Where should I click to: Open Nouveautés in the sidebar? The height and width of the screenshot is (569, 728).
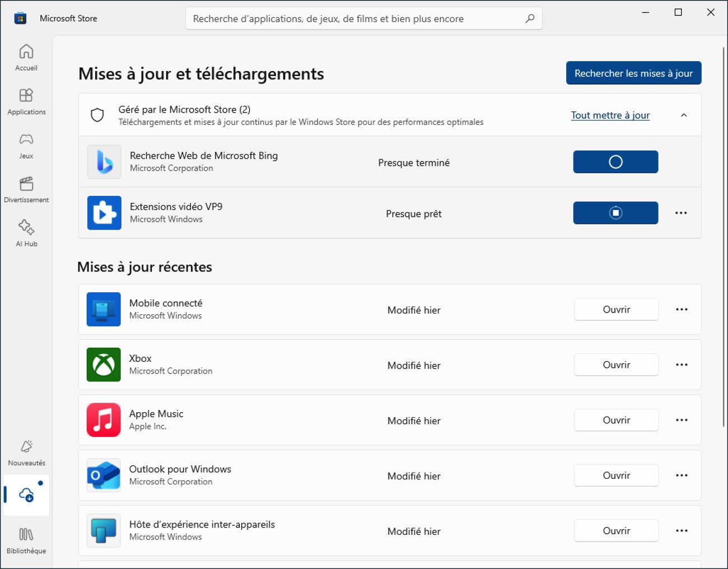click(26, 453)
